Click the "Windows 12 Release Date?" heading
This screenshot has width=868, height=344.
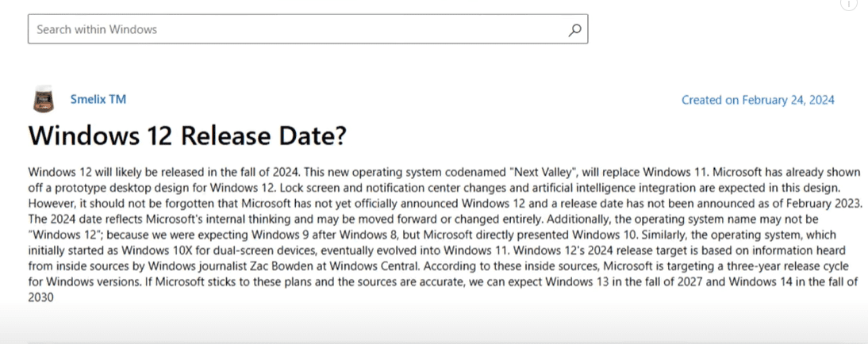187,136
